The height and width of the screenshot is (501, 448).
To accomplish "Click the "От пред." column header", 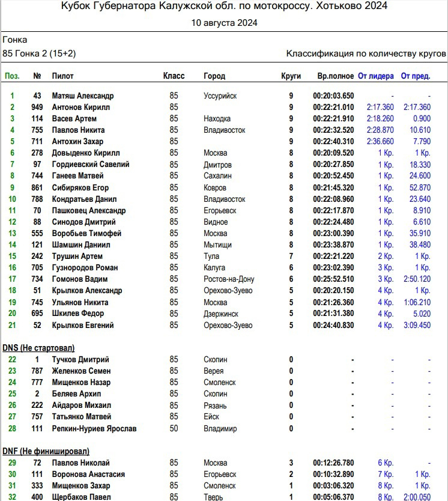I will click(x=416, y=76).
